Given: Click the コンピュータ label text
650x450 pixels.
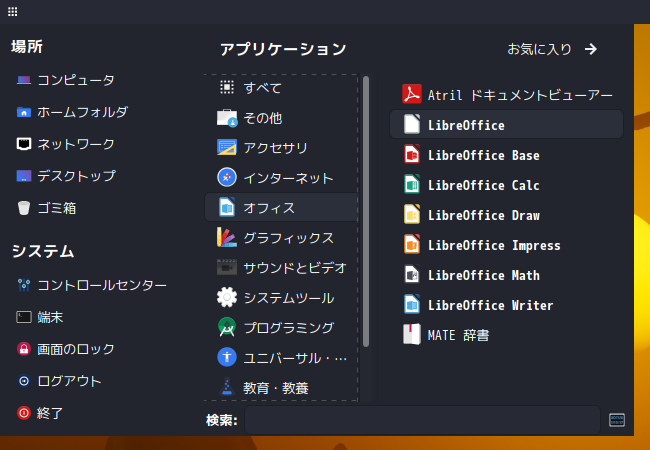Looking at the screenshot, I should [x=76, y=80].
